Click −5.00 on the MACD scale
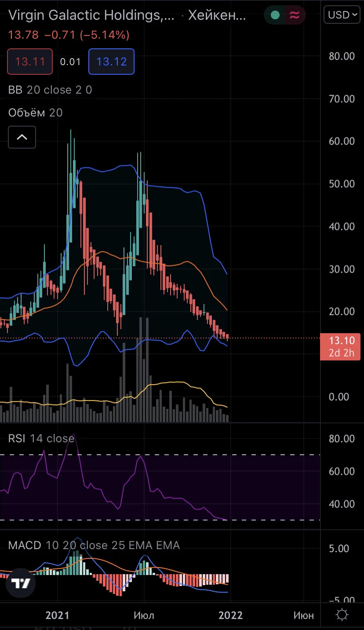The image size is (364, 630). 342,600
